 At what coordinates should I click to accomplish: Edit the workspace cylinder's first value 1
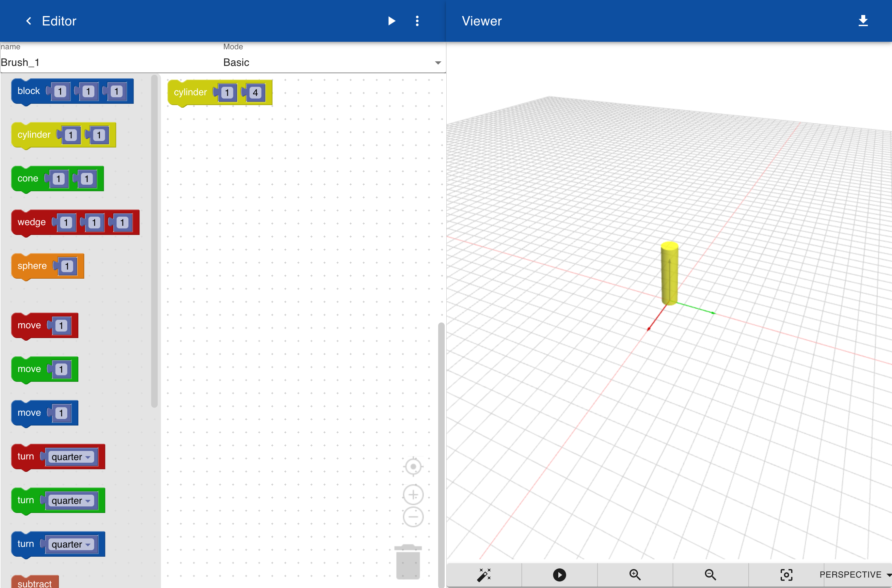point(227,93)
